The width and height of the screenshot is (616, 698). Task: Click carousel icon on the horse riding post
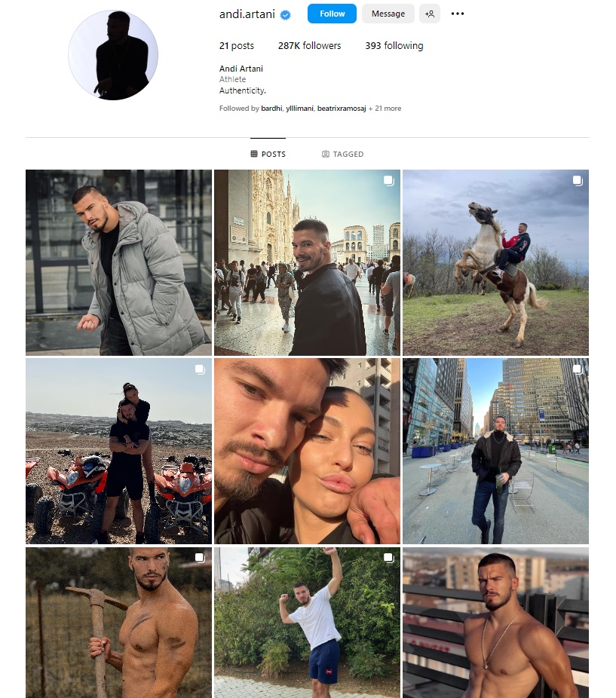(x=578, y=180)
